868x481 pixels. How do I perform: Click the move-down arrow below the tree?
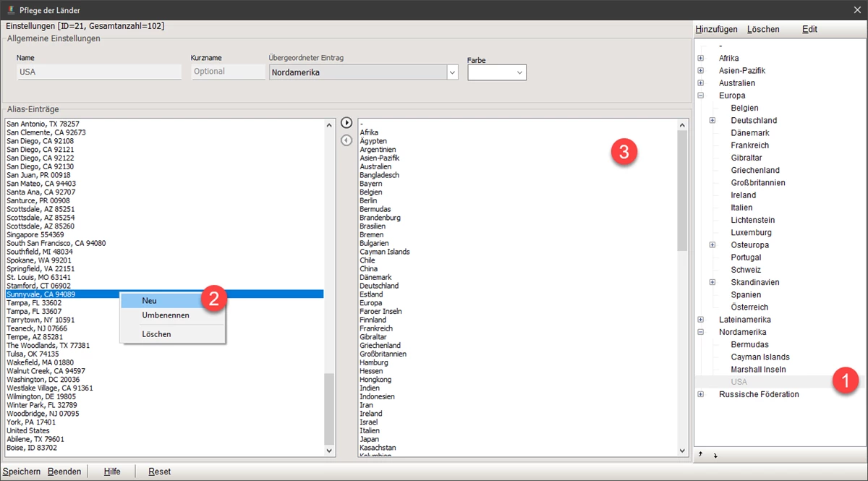coord(715,455)
